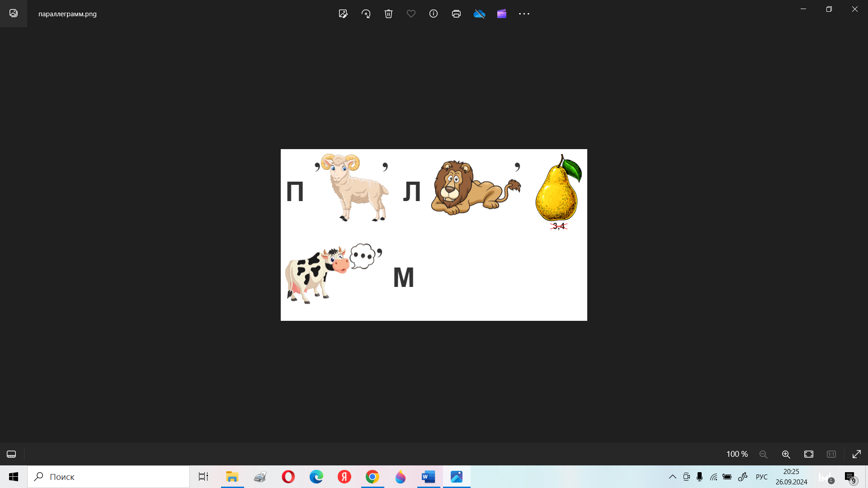Image resolution: width=868 pixels, height=488 pixels.
Task: Launch Microsoft Edge from taskbar
Action: [x=316, y=477]
